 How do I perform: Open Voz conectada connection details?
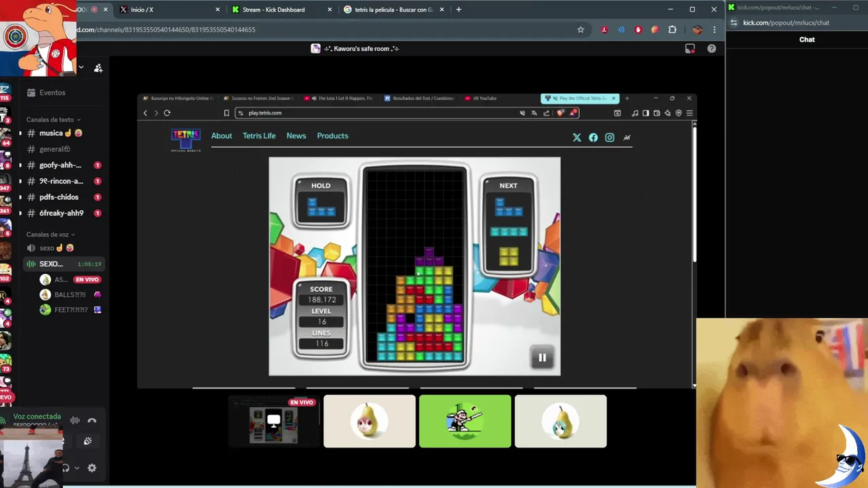(37, 417)
